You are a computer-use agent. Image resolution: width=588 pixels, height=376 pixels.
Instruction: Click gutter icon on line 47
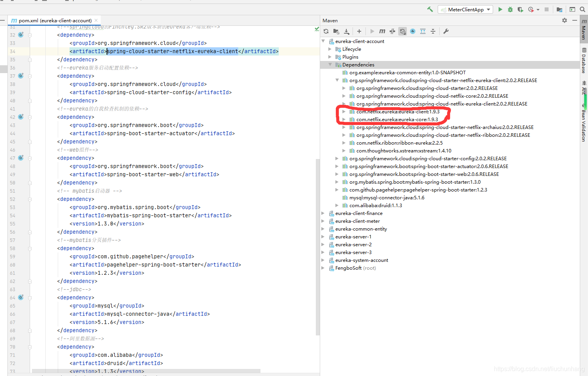point(21,158)
